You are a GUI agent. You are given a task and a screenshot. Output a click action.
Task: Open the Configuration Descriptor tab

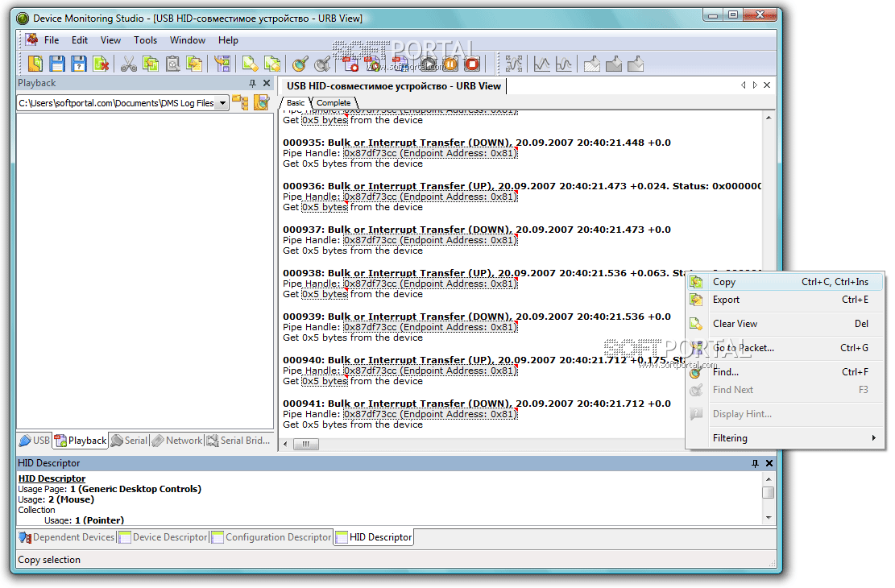[x=271, y=537]
